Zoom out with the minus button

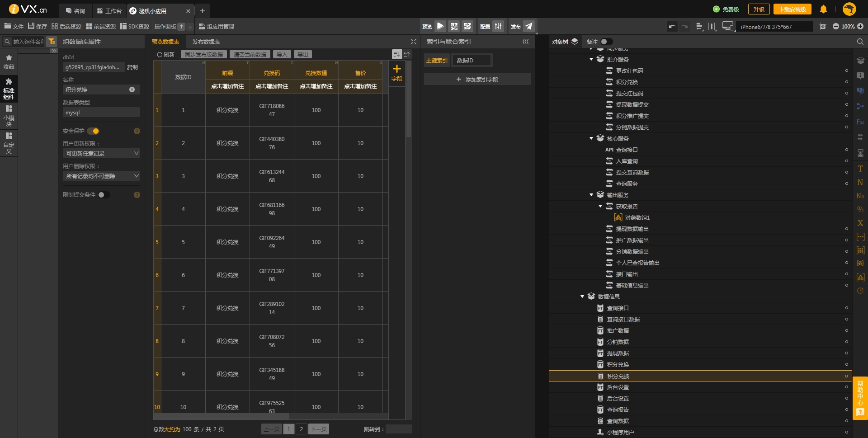[x=836, y=27]
